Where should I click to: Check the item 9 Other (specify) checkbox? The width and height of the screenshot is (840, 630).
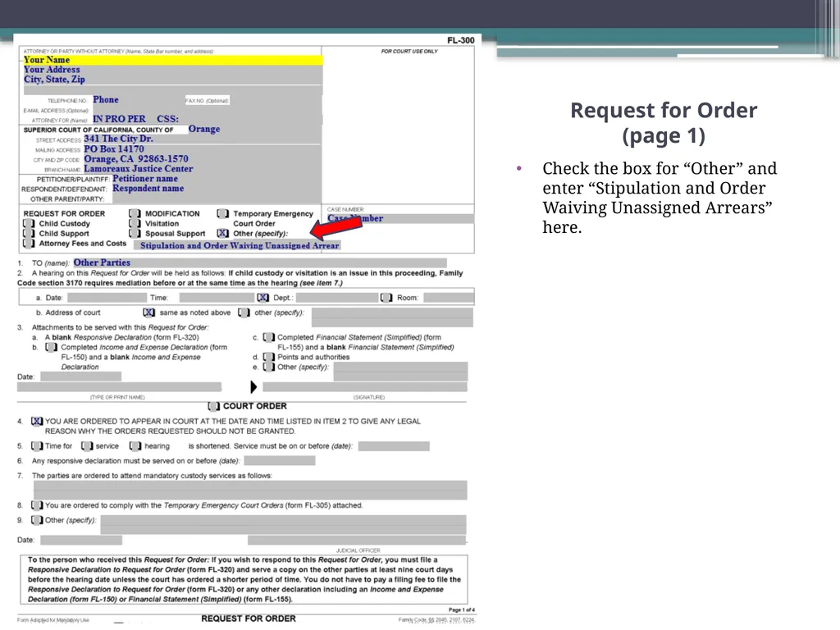click(37, 520)
